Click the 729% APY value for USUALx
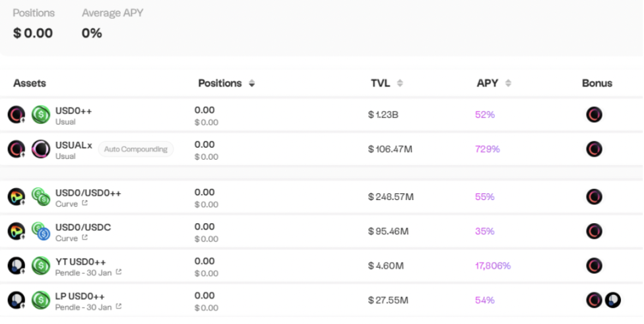The width and height of the screenshot is (644, 324). [487, 149]
